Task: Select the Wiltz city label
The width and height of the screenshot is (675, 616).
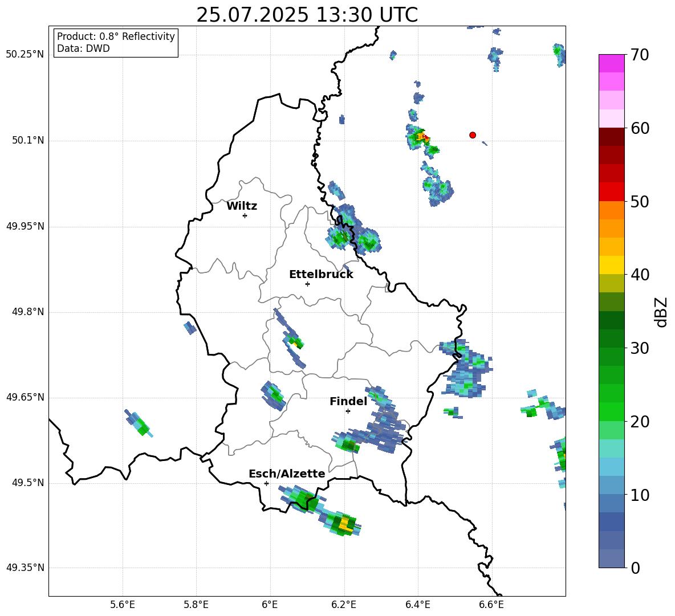Action: pos(242,206)
